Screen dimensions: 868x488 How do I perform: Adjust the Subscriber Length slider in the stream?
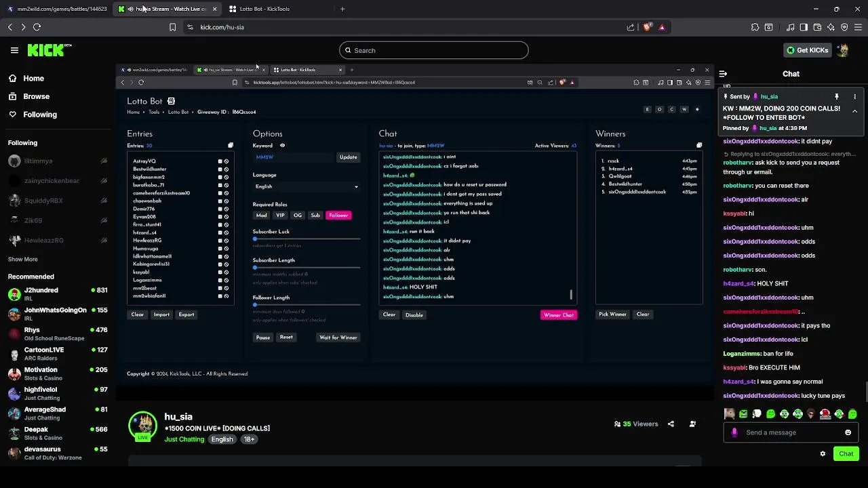pyautogui.click(x=307, y=267)
